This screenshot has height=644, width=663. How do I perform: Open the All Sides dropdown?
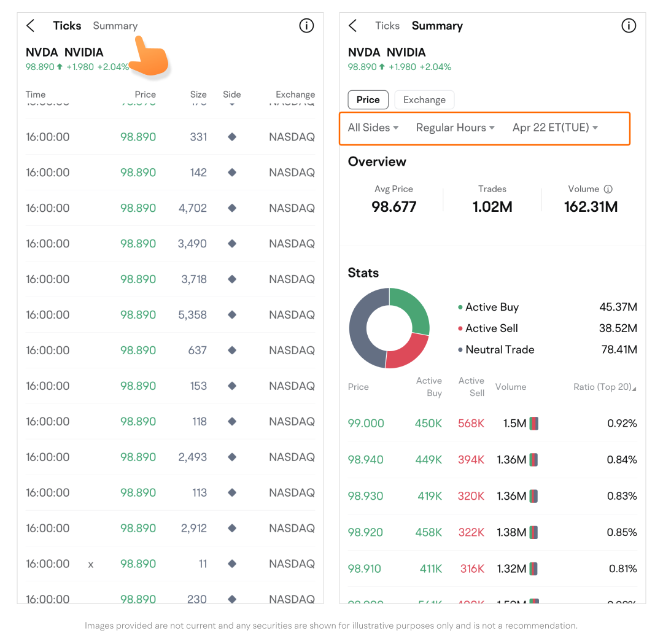373,128
